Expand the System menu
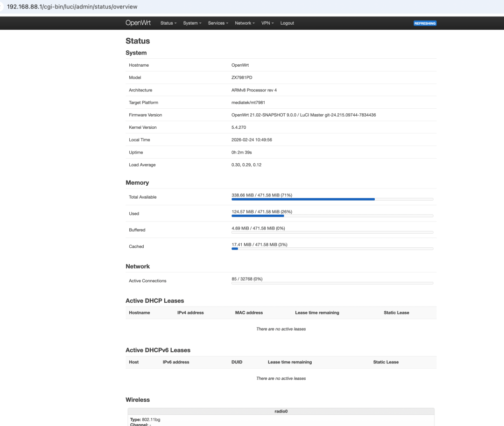Screen dimensions: 504x426 tap(192, 23)
